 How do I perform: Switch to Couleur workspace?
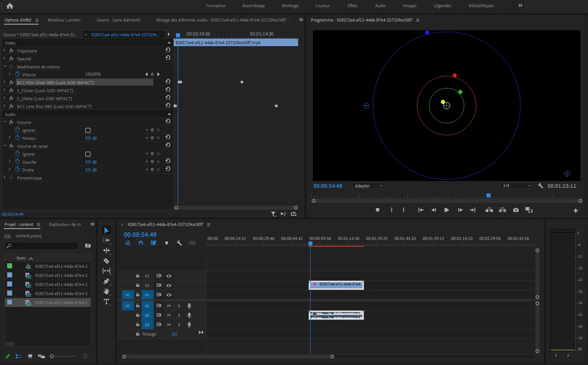[x=323, y=6]
